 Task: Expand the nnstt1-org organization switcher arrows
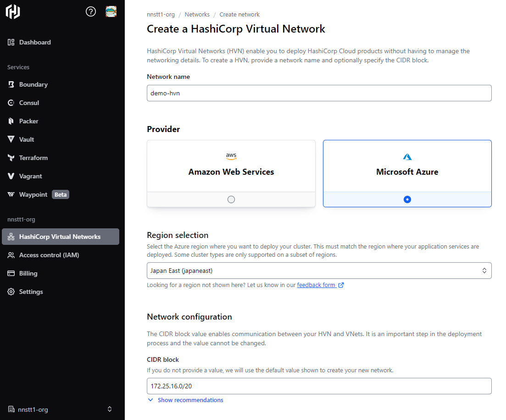coord(110,409)
